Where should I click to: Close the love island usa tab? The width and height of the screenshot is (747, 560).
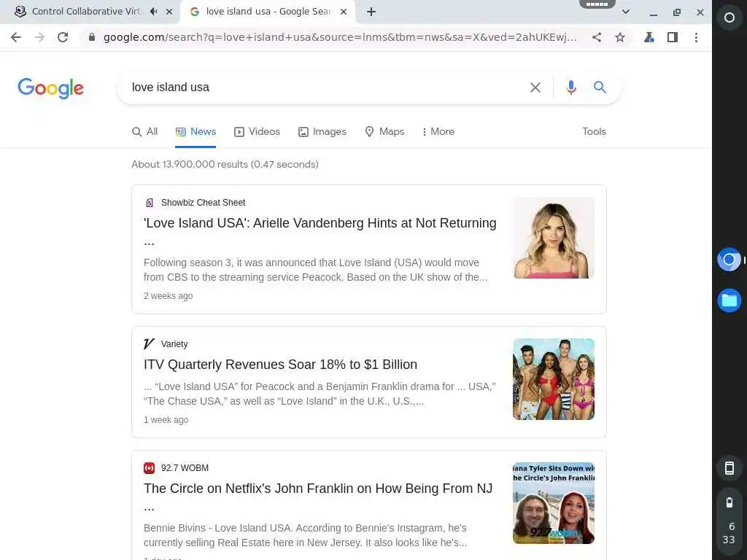tap(344, 12)
